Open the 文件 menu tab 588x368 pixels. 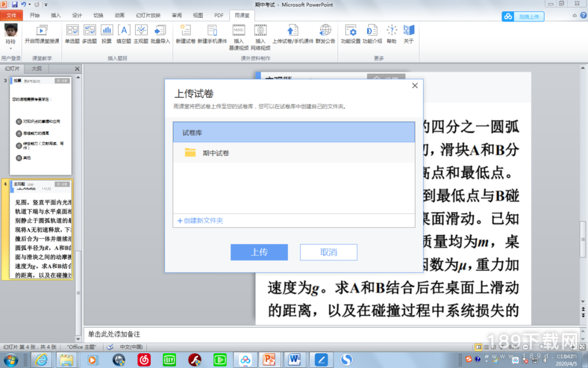11,15
